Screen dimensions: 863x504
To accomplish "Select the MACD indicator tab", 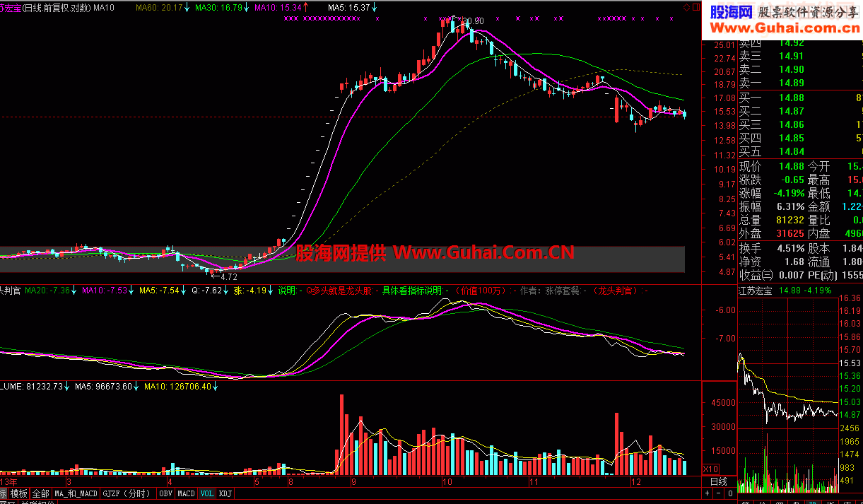I will tap(186, 493).
